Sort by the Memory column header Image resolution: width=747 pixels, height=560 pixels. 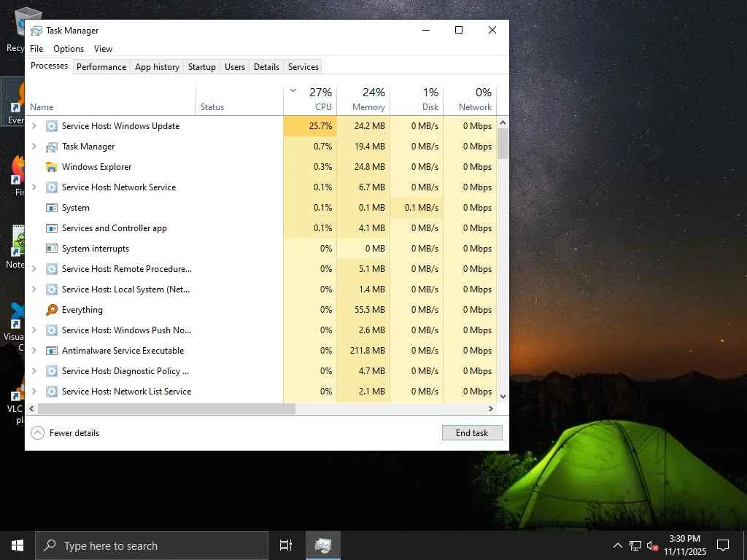(x=363, y=100)
